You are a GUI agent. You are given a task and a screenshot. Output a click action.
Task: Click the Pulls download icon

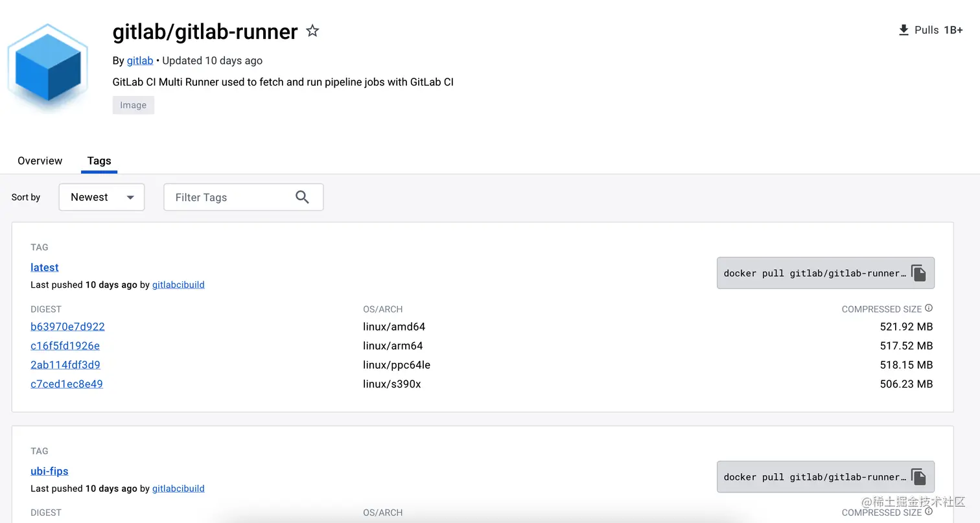[904, 30]
